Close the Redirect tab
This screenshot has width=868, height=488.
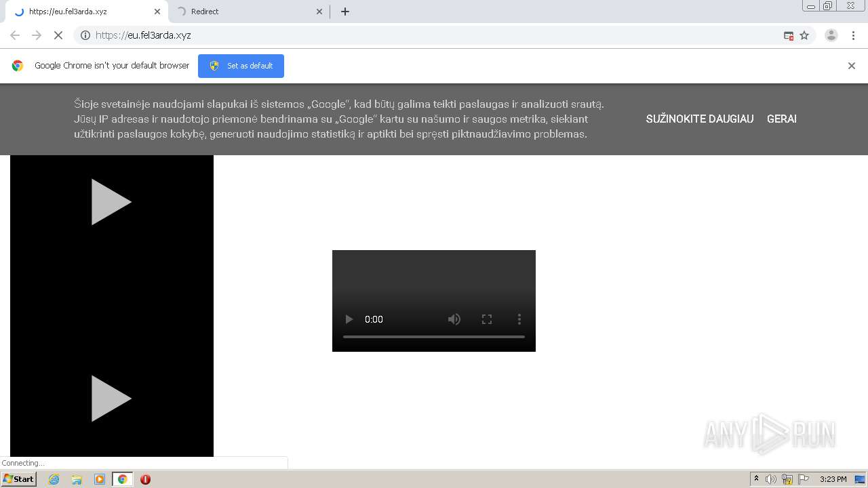click(x=319, y=12)
